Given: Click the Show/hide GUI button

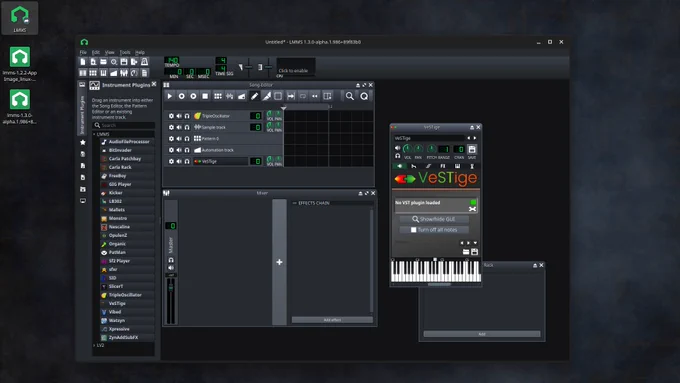Looking at the screenshot, I should (x=434, y=219).
